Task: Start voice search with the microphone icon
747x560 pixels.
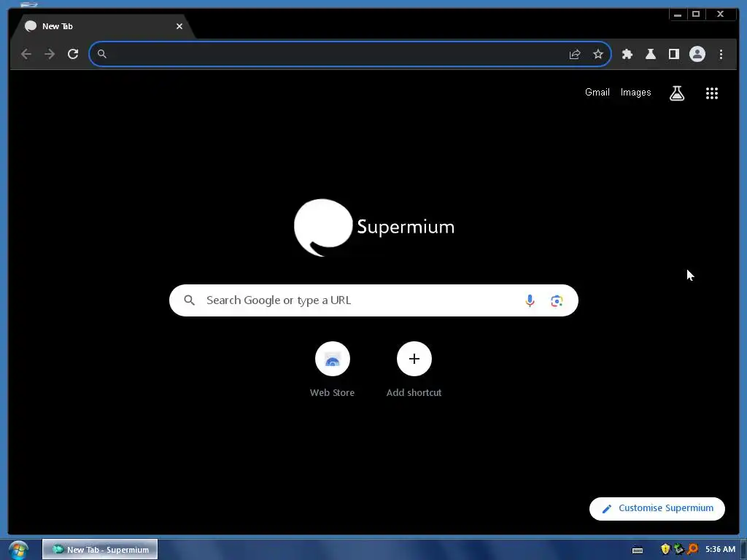Action: click(x=530, y=300)
